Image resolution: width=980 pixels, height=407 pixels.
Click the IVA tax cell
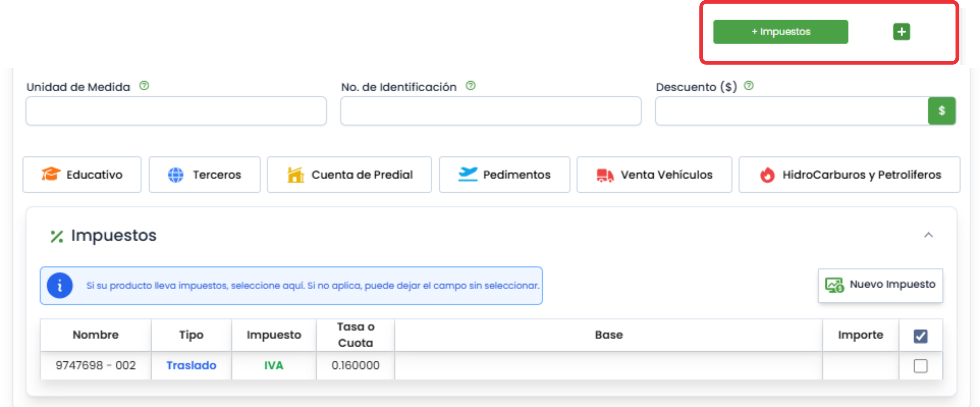point(274,366)
